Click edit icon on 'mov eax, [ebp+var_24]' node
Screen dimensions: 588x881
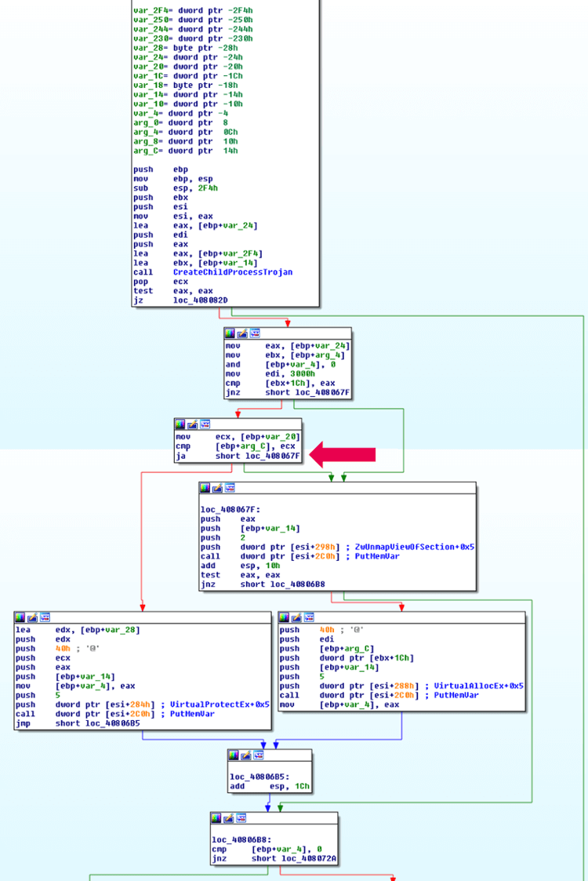tap(242, 333)
